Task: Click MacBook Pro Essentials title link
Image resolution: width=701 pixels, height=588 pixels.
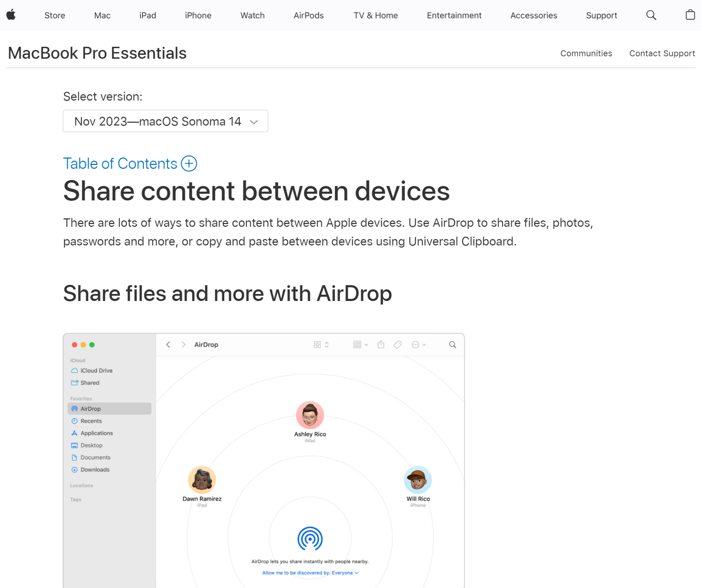Action: 97,53
